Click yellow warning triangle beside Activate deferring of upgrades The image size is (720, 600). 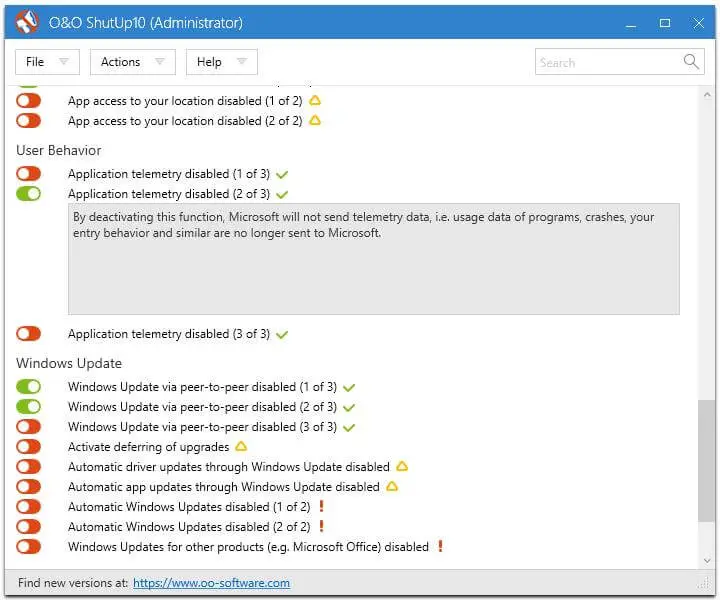coord(241,446)
